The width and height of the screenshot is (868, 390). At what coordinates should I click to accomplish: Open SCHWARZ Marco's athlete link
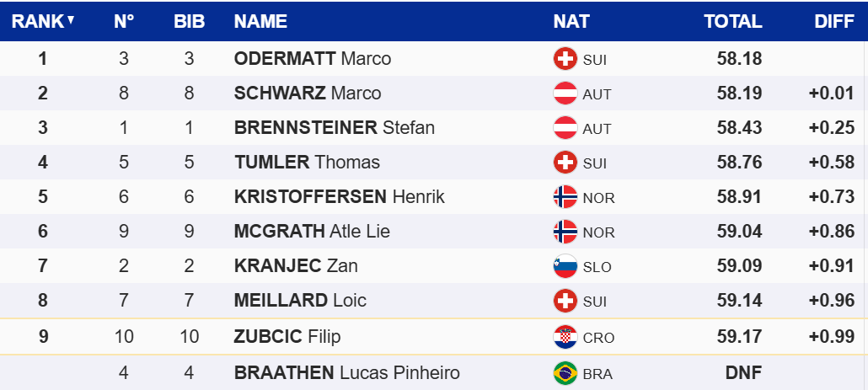(x=307, y=93)
